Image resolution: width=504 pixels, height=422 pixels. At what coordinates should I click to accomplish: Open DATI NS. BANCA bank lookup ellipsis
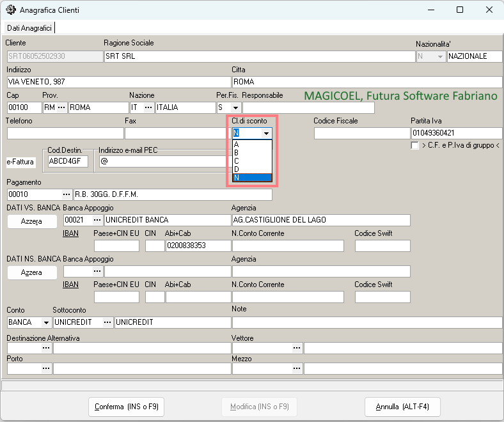(97, 271)
